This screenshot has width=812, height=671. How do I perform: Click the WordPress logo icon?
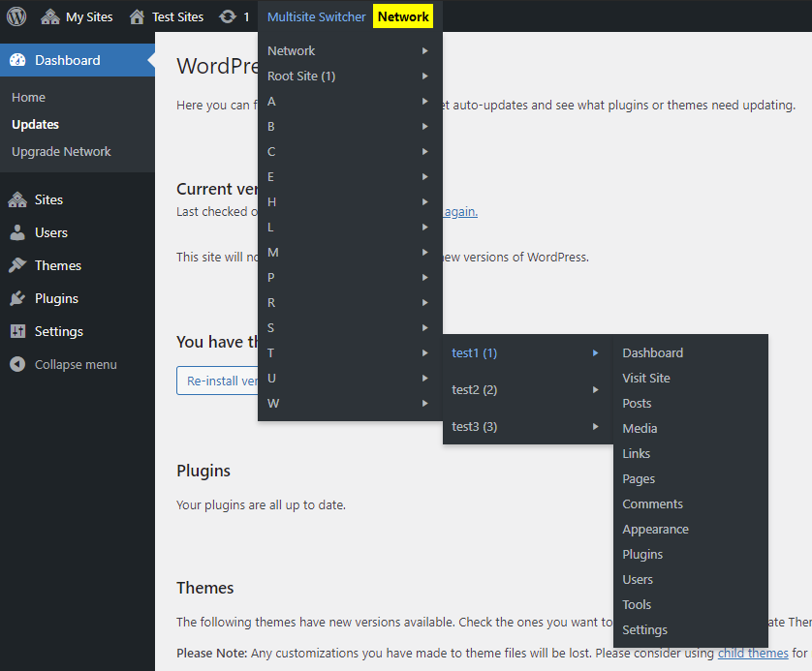[16, 16]
